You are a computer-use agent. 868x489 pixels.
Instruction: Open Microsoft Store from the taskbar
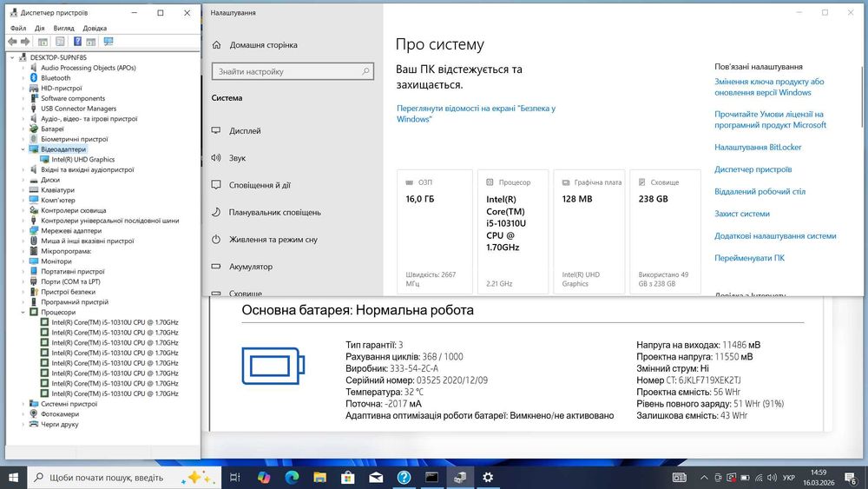(348, 478)
